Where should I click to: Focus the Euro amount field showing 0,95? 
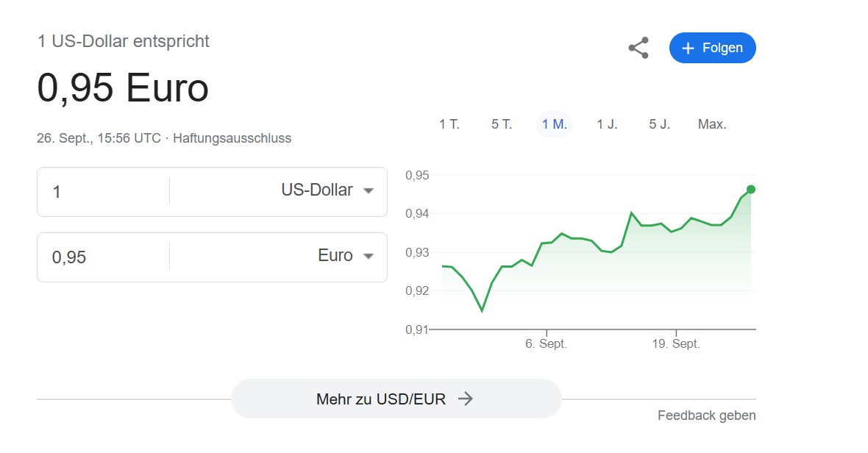[x=103, y=257]
